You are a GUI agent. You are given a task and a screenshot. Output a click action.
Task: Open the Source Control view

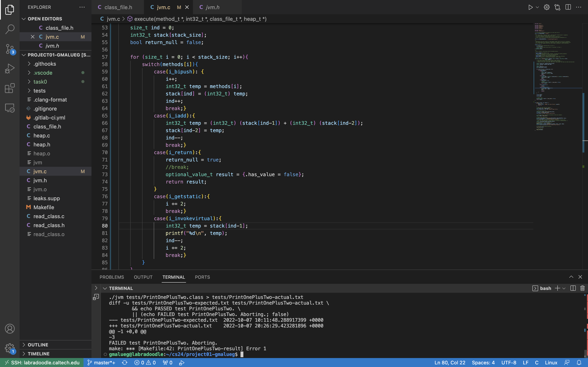click(x=10, y=49)
